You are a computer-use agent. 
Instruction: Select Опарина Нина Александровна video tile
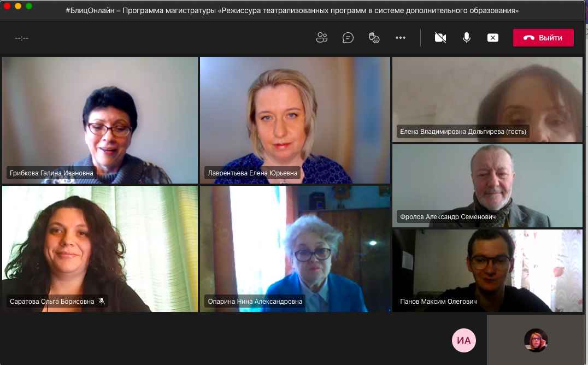(x=295, y=249)
